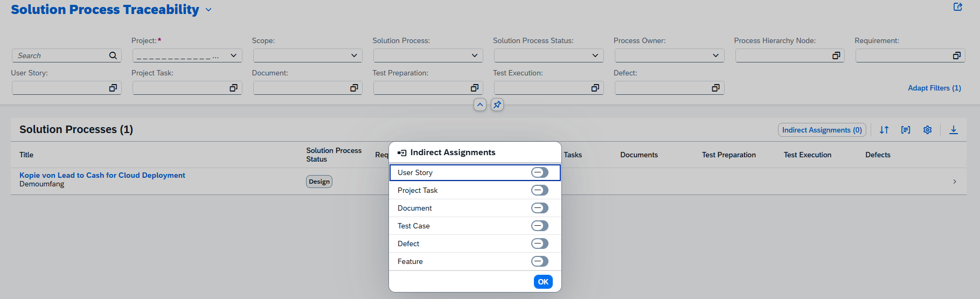Open value help for Requirement field
This screenshot has width=980, height=299.
pos(956,55)
